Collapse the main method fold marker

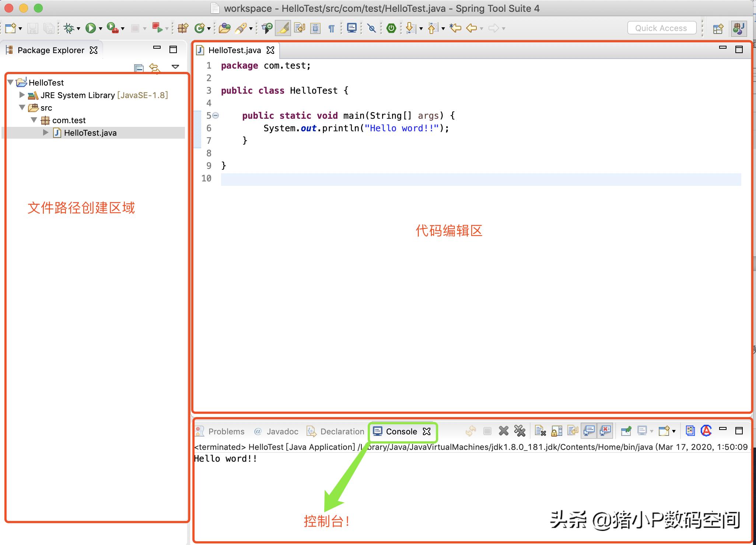(216, 115)
